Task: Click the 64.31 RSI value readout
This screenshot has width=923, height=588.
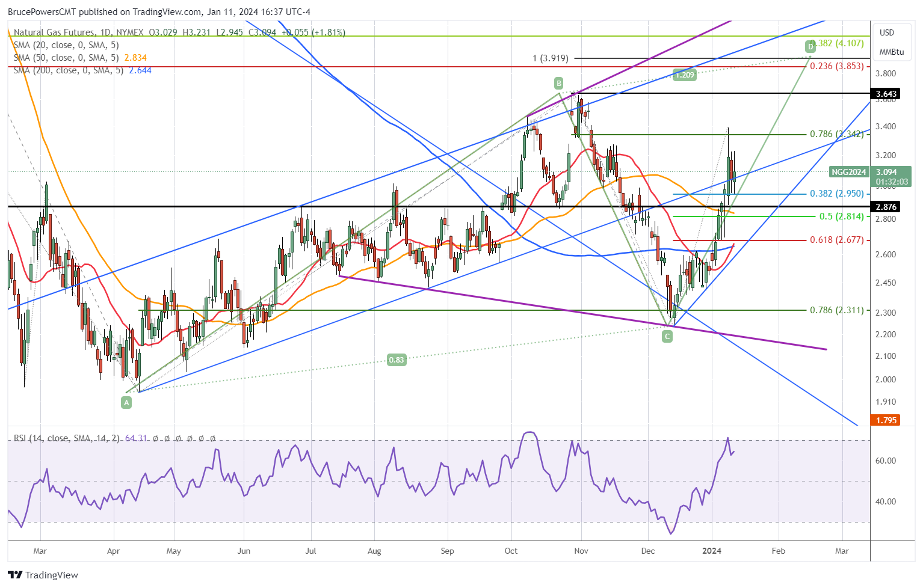Action: tap(136, 438)
